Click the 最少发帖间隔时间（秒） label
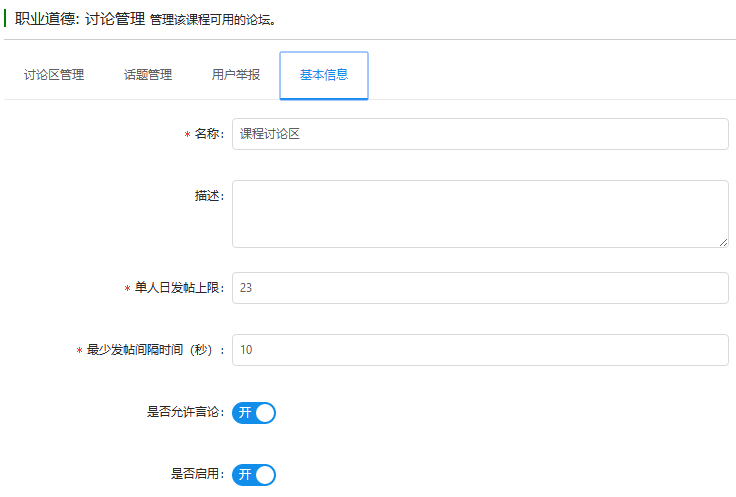The height and width of the screenshot is (497, 736). click(156, 351)
